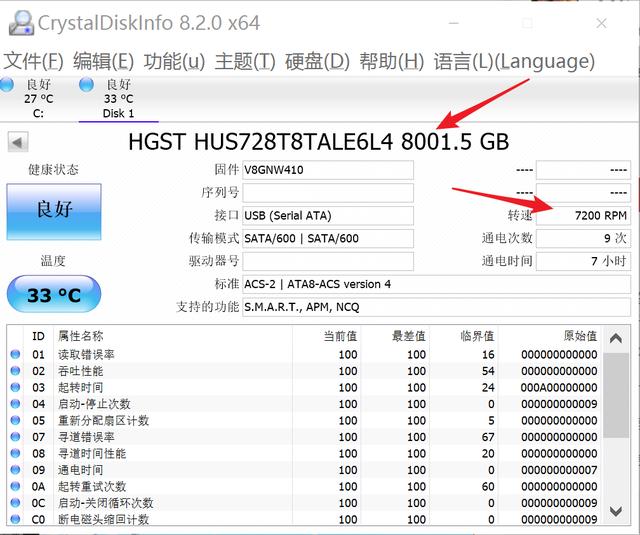640x535 pixels.
Task: Click the power-on count value 9 次
Action: (x=583, y=238)
